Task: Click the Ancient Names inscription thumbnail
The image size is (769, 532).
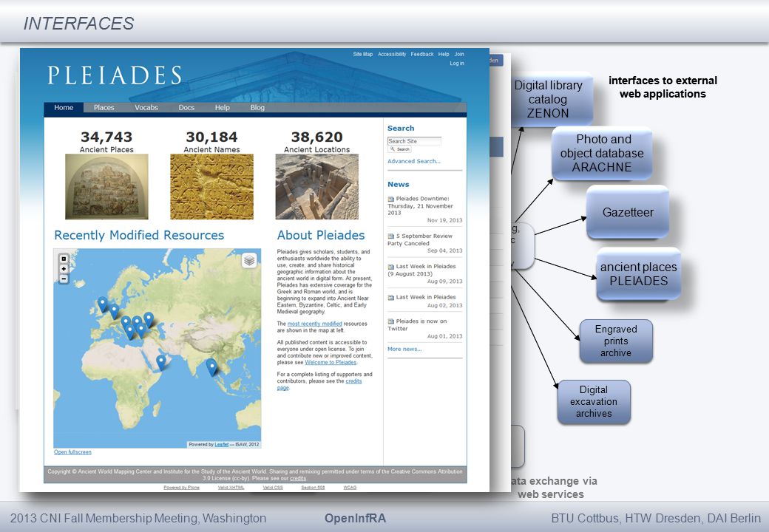Action: [212, 186]
